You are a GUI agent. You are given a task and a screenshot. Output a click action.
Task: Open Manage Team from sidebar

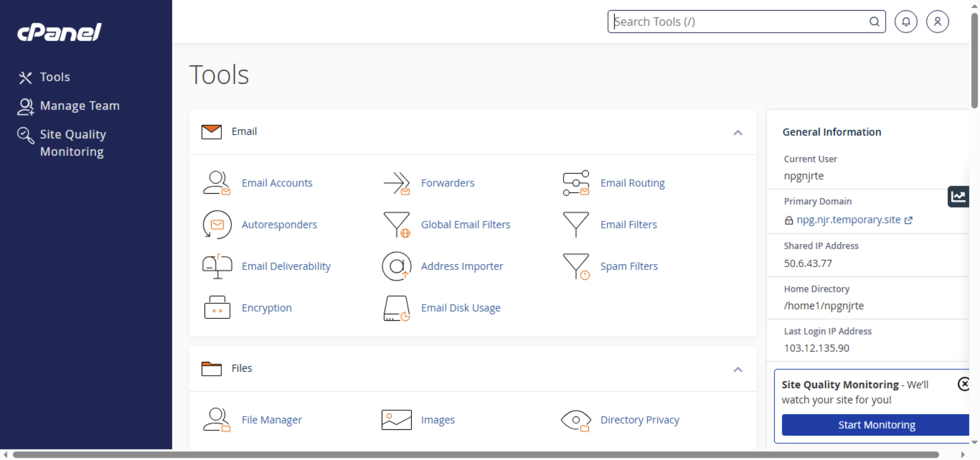tap(80, 105)
